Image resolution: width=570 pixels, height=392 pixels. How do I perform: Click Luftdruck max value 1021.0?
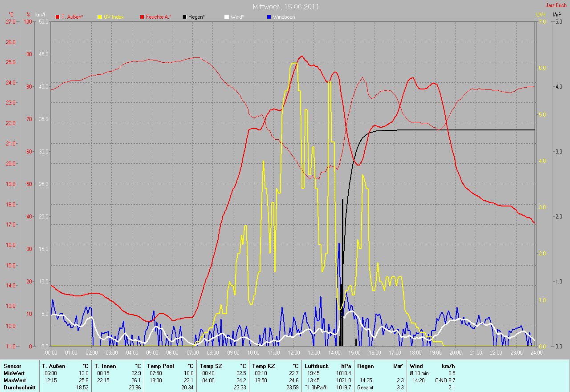pyautogui.click(x=343, y=380)
